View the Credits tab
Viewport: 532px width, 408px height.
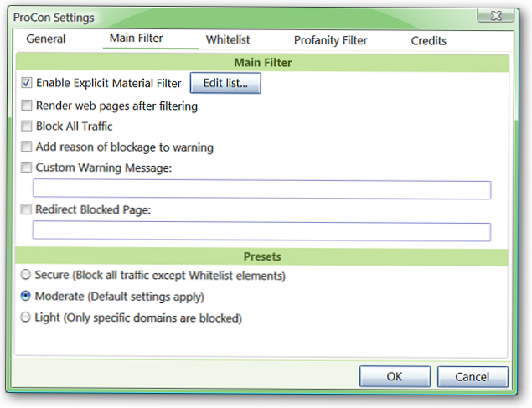[x=428, y=41]
